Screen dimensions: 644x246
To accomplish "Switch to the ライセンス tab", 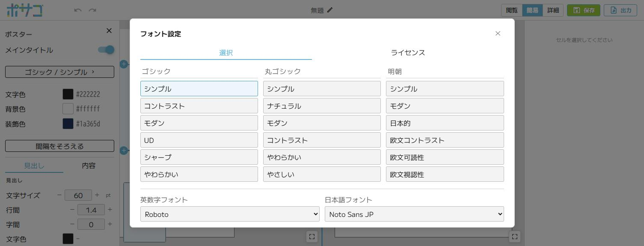I will [x=408, y=53].
